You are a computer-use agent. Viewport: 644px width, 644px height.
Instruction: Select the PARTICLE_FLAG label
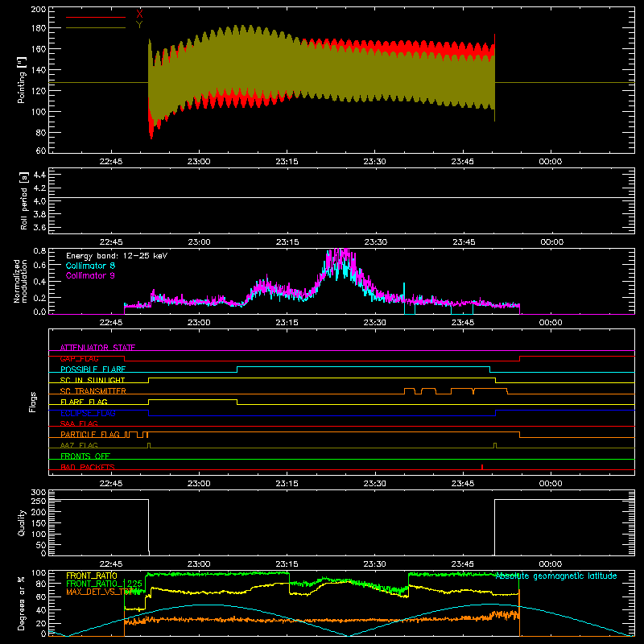coord(90,434)
